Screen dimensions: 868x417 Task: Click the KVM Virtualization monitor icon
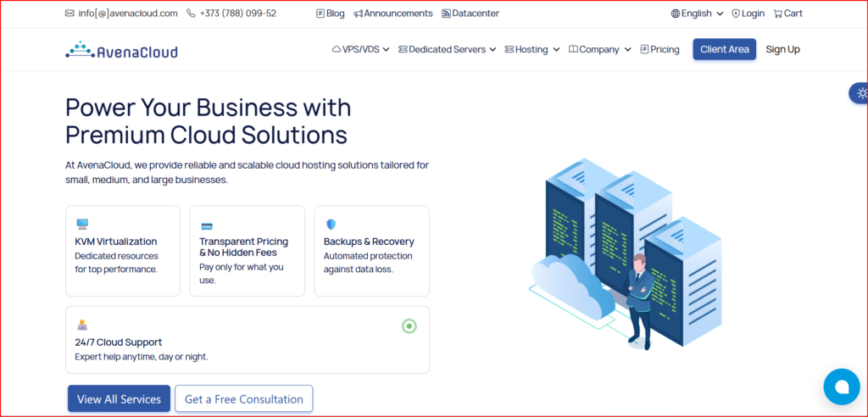82,225
